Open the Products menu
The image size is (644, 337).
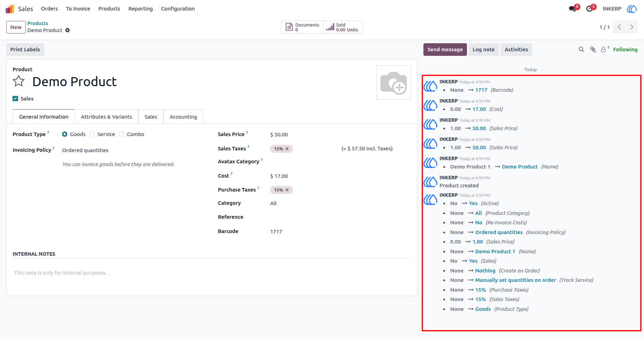point(109,9)
